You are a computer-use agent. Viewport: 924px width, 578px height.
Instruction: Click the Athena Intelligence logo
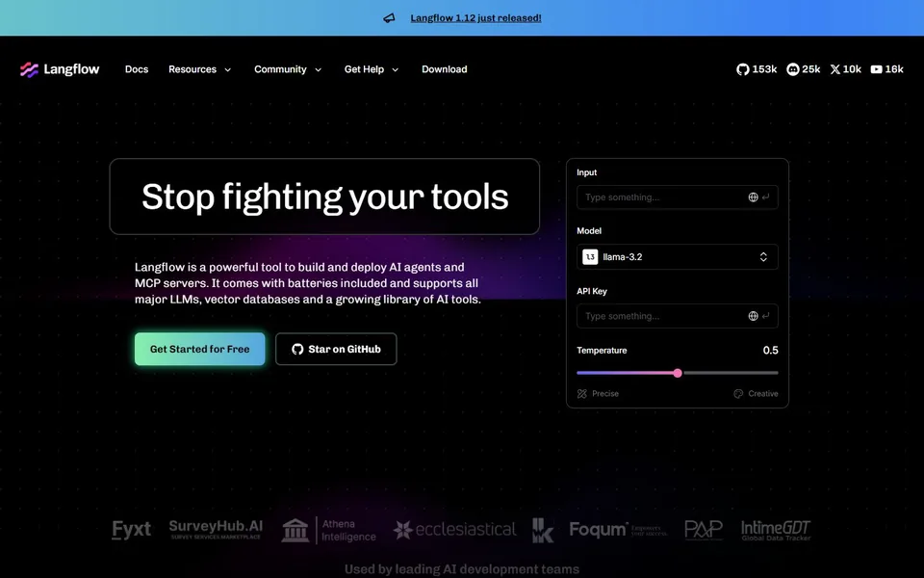pos(329,530)
